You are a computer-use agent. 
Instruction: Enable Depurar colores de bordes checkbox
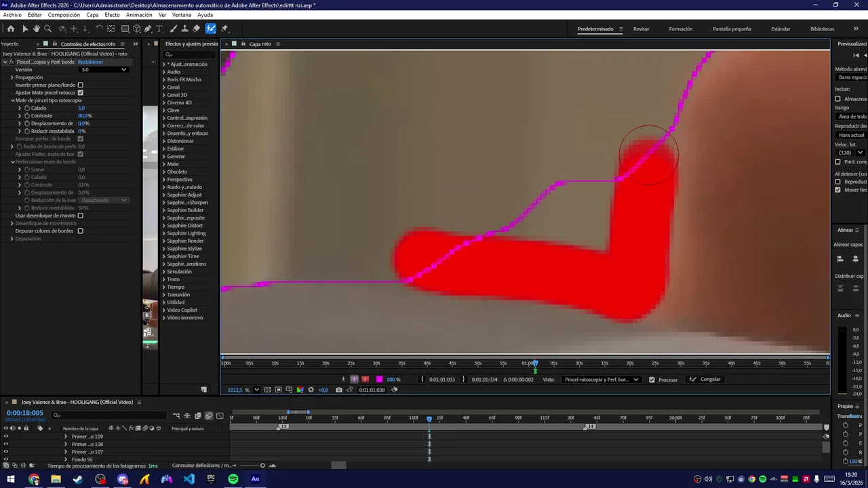pyautogui.click(x=81, y=231)
